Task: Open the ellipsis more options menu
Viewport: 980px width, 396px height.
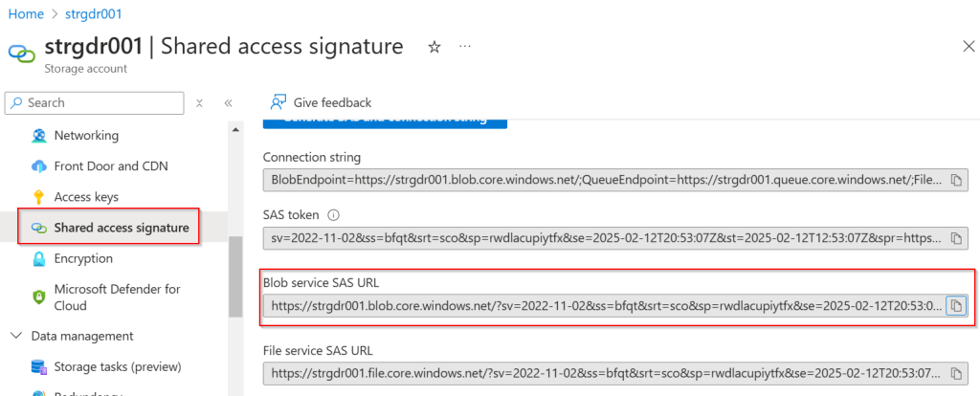Action: pos(465,47)
